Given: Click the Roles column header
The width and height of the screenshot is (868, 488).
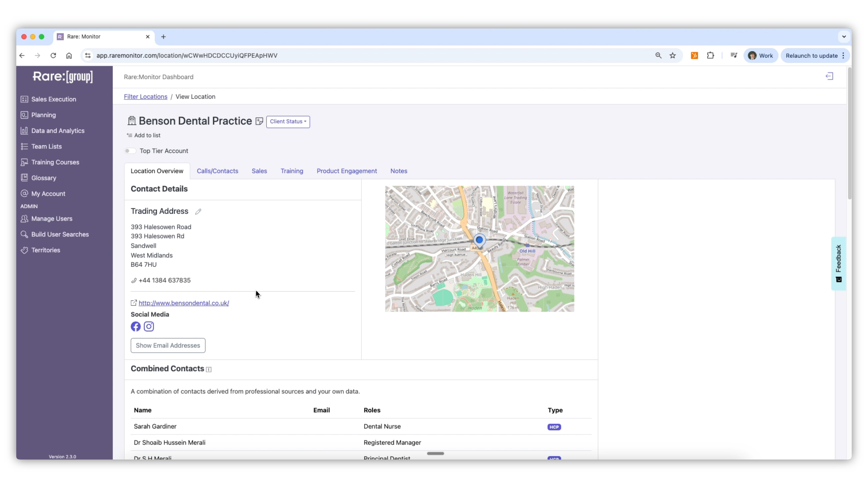Looking at the screenshot, I should pyautogui.click(x=372, y=410).
